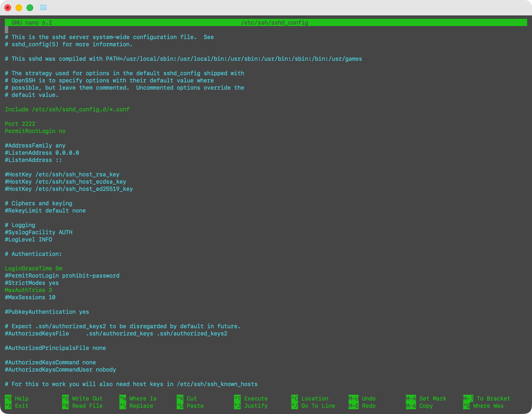Click the ^O Write Out shortcut
Image resolution: width=532 pixels, height=414 pixels.
click(x=82, y=398)
